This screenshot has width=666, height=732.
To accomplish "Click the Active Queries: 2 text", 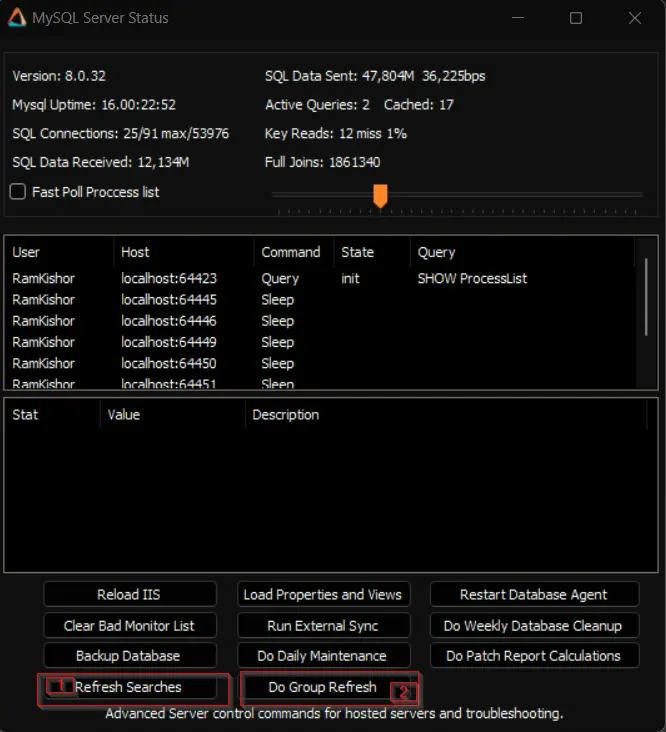I will (317, 105).
